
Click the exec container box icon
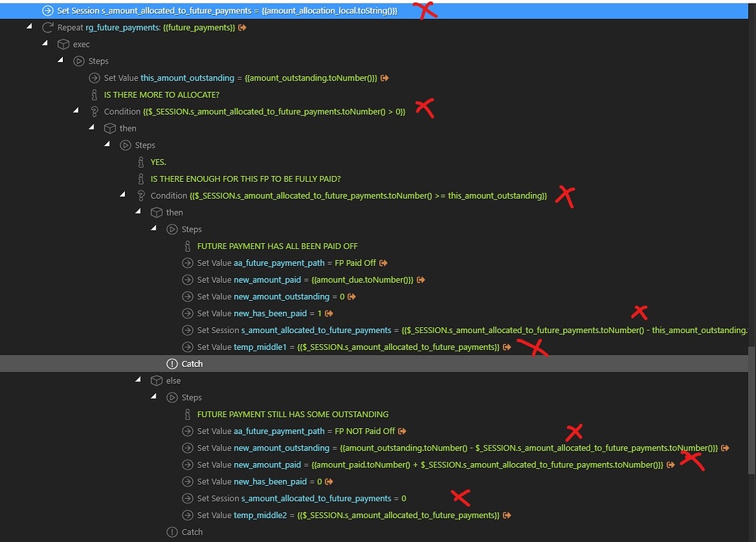(63, 44)
